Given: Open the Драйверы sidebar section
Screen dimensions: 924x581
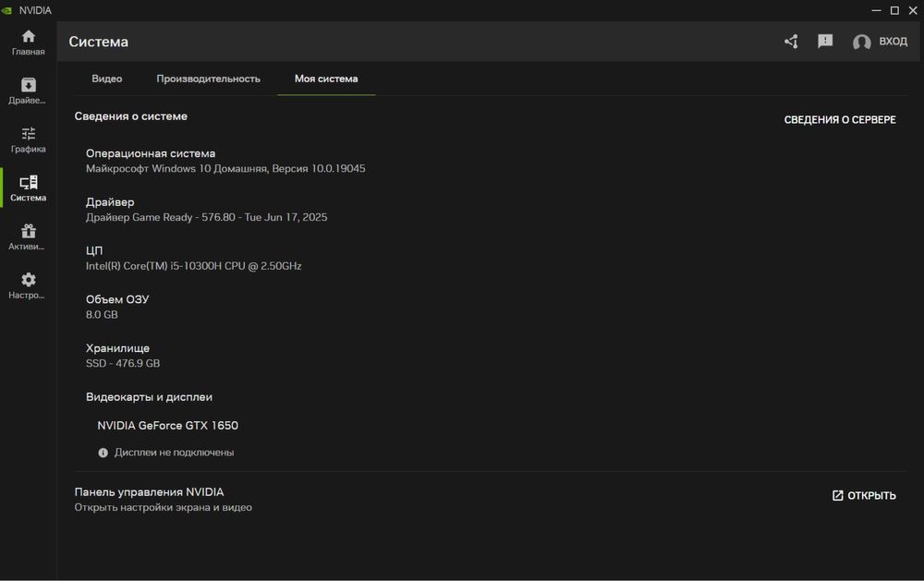Looking at the screenshot, I should click(x=29, y=91).
